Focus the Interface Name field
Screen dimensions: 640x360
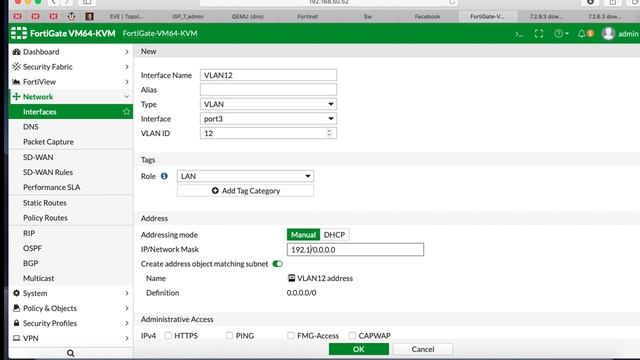click(268, 75)
